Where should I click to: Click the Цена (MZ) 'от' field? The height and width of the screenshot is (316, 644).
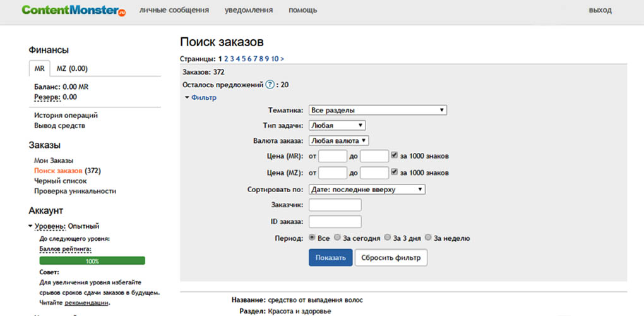(x=333, y=173)
